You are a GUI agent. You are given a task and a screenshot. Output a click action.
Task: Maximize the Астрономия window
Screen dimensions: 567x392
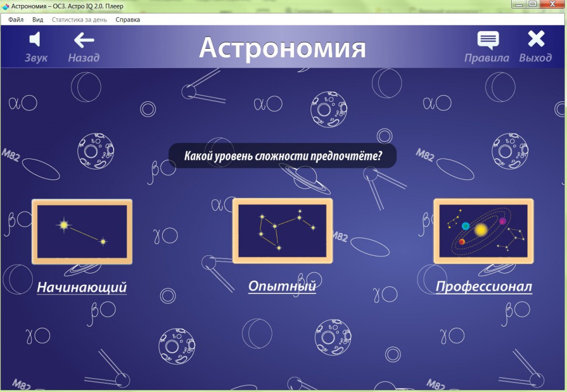tap(533, 4)
